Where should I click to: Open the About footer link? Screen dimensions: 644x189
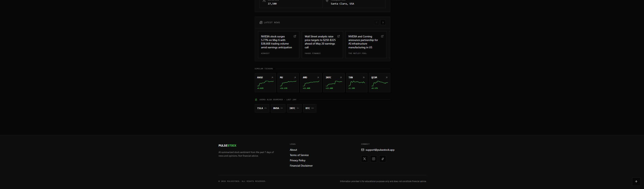(293, 150)
